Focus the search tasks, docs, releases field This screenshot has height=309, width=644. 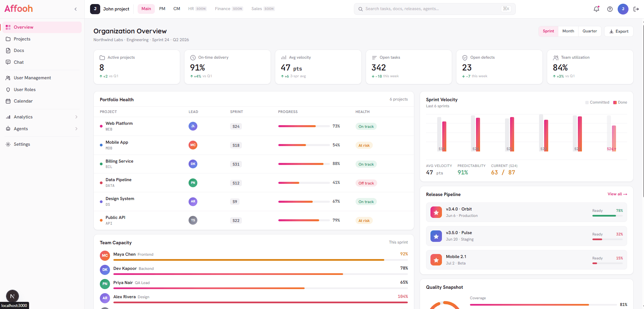pos(435,9)
